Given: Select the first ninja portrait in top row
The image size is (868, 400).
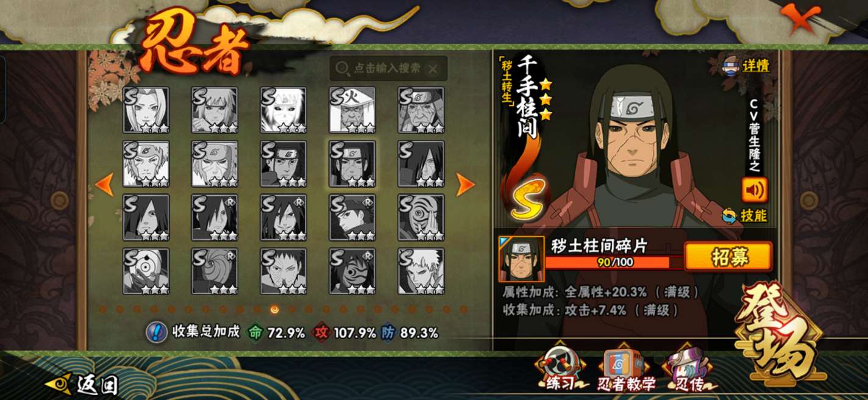Looking at the screenshot, I should coord(146,110).
